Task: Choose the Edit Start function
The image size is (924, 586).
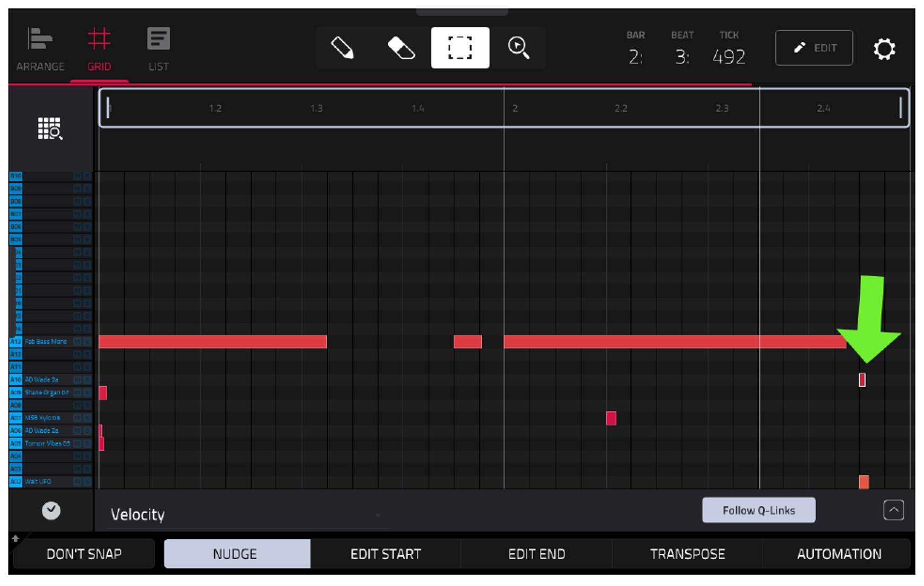Action: point(386,554)
